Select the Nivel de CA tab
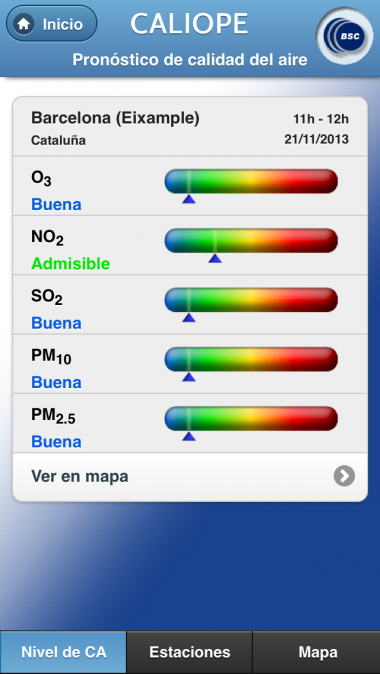The height and width of the screenshot is (674, 380). 63,652
